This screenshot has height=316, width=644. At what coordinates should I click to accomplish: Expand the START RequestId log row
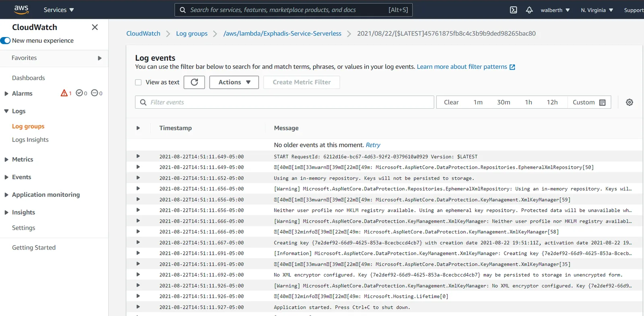click(x=138, y=156)
